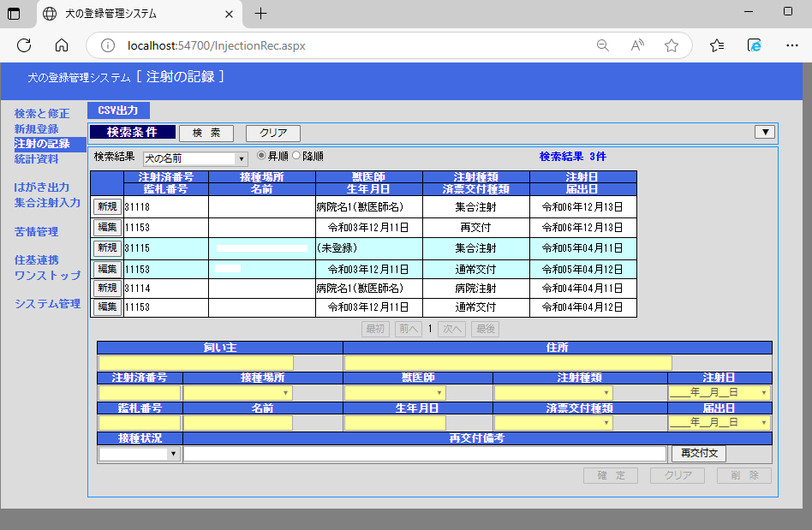Click the zoom magnifier icon in address bar
The width and height of the screenshot is (812, 530).
tap(603, 45)
